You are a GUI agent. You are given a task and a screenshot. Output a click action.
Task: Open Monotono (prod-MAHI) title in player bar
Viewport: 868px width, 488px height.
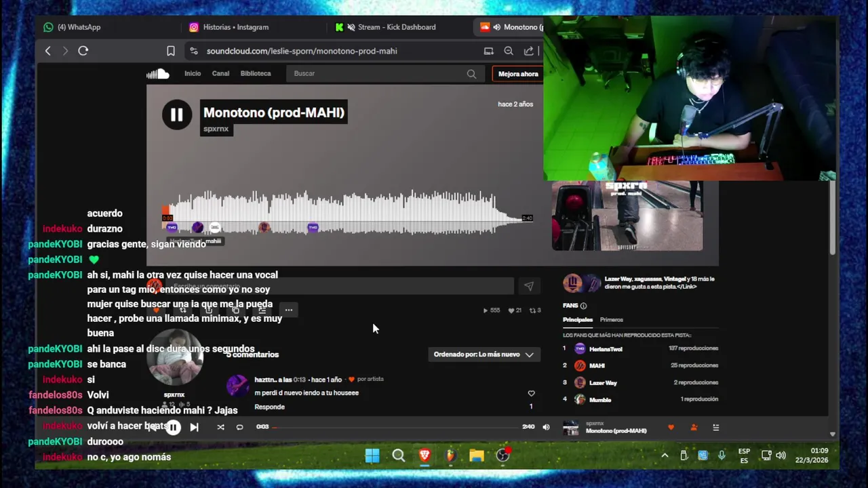pyautogui.click(x=616, y=431)
